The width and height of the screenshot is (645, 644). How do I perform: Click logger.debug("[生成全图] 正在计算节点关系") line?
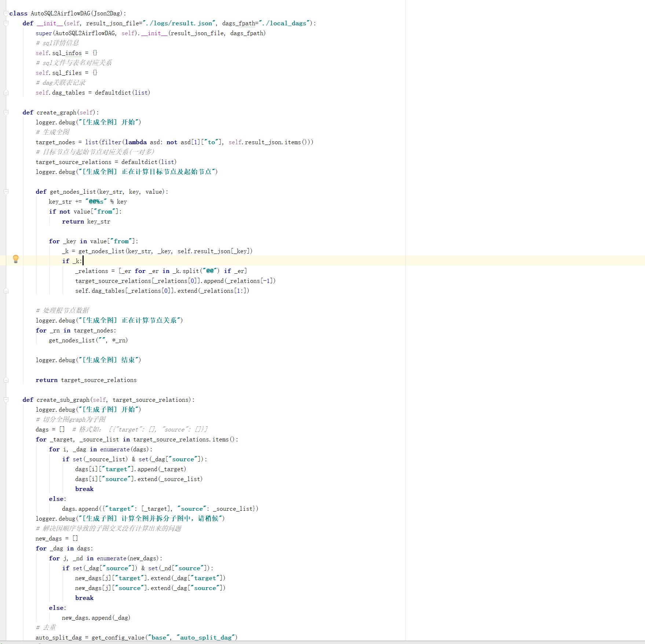109,320
